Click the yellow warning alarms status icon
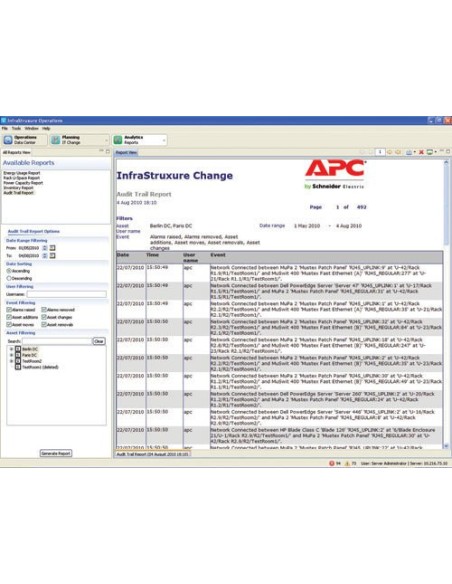The image size is (452, 584). click(x=347, y=463)
